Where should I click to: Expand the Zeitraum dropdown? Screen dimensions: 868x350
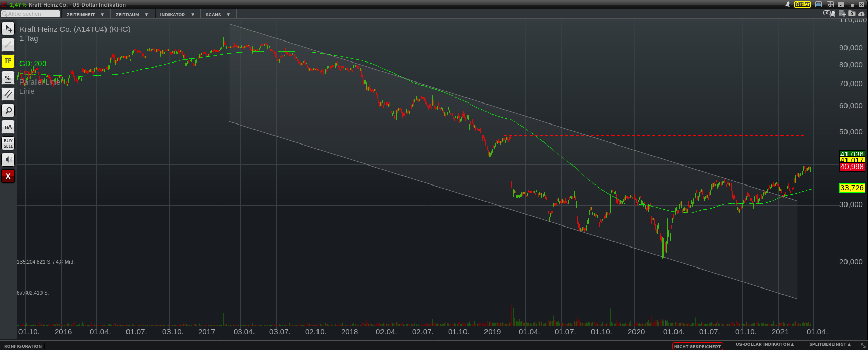coord(132,15)
